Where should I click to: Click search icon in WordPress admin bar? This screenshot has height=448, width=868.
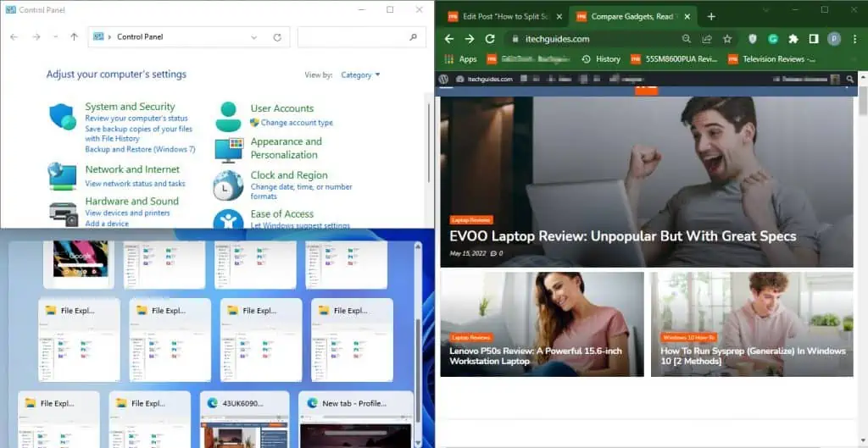click(850, 79)
